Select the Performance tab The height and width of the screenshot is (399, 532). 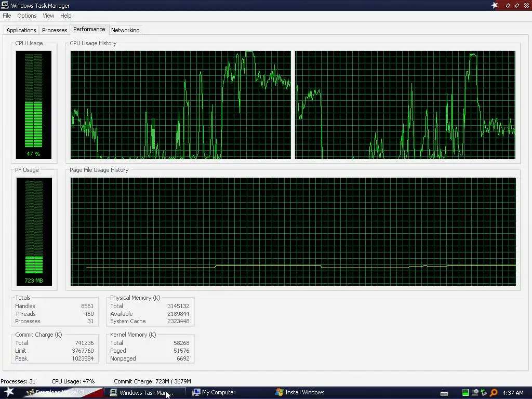pos(89,29)
